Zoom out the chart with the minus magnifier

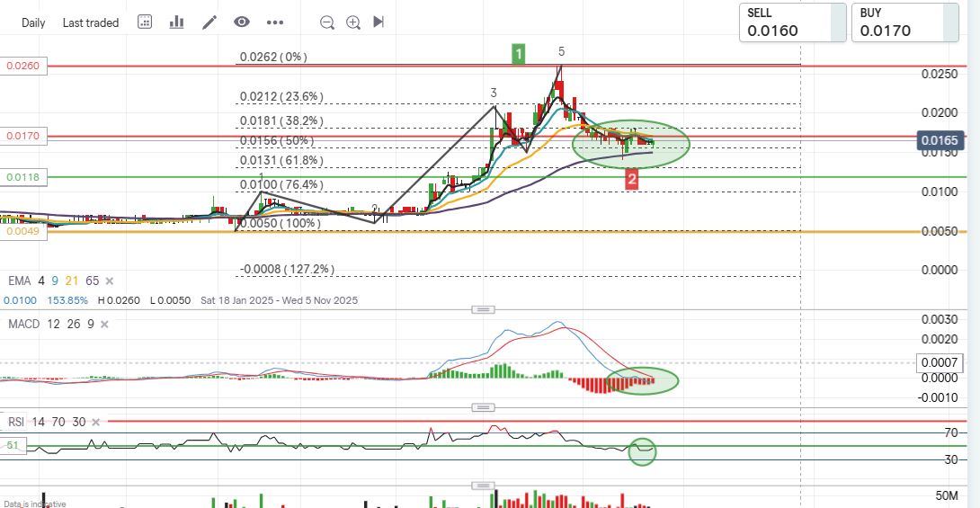click(327, 22)
